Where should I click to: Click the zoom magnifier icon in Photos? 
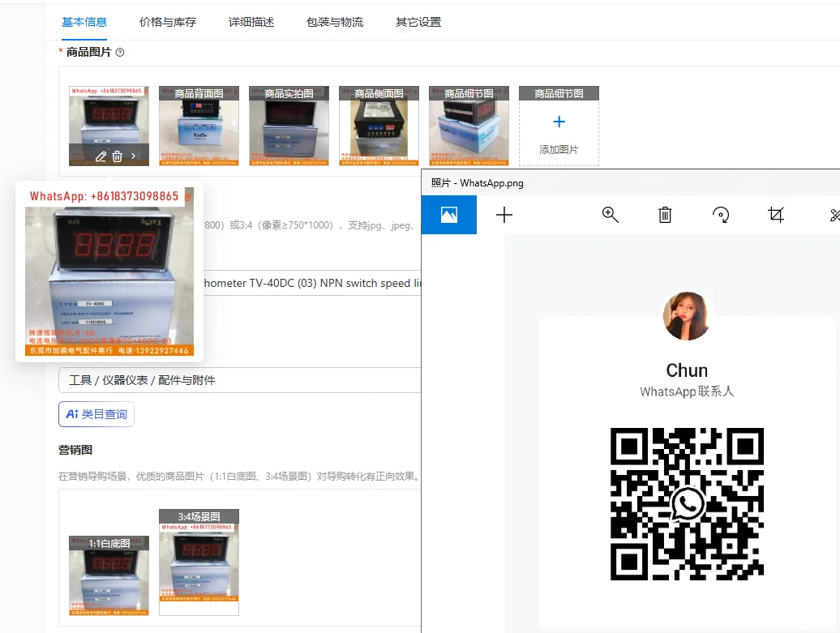(x=610, y=215)
